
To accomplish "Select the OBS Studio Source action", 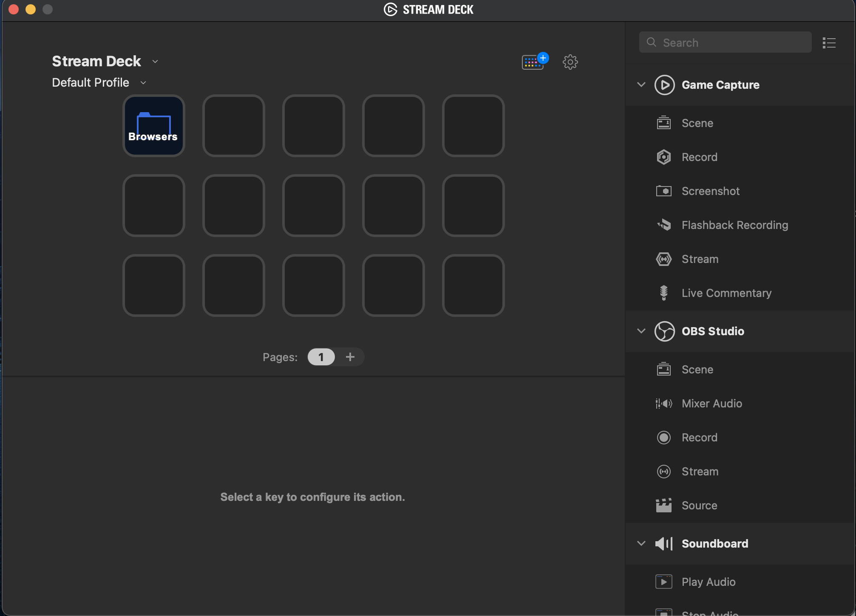I will [x=699, y=506].
